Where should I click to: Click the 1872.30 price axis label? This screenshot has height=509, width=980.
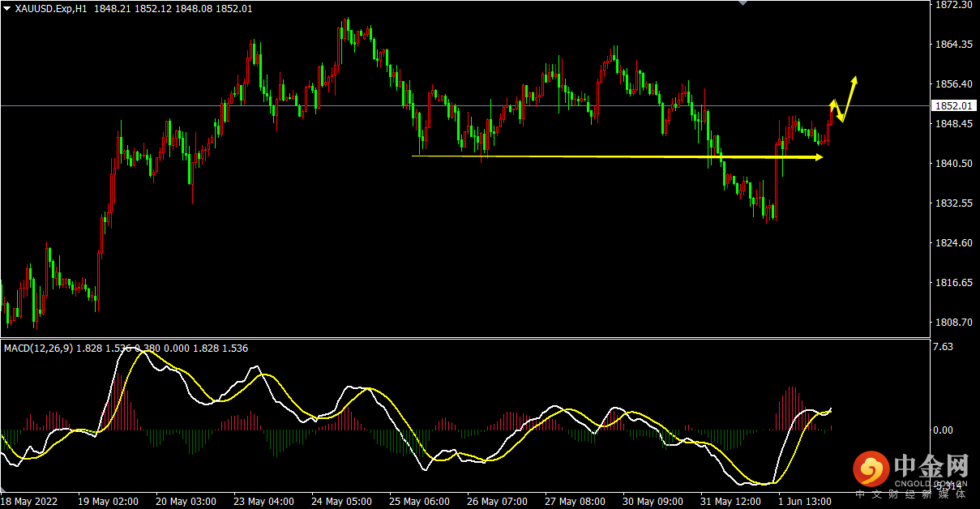pos(952,5)
